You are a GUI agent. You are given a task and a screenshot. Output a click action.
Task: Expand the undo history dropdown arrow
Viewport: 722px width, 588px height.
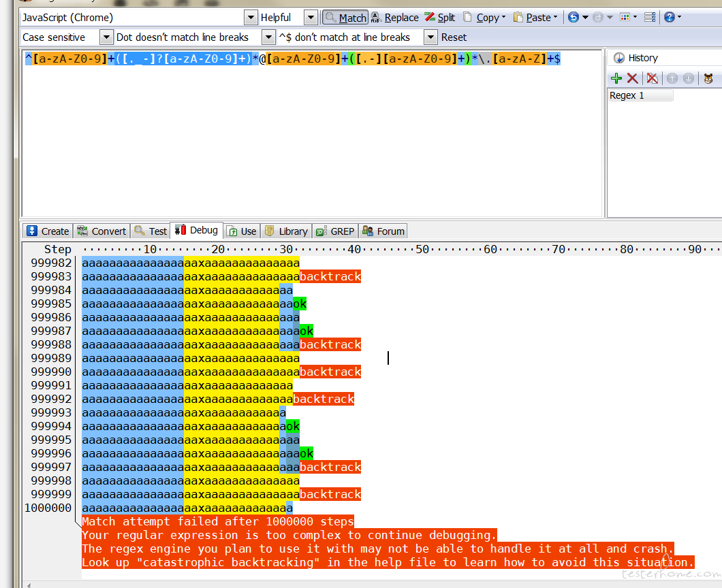[x=585, y=18]
